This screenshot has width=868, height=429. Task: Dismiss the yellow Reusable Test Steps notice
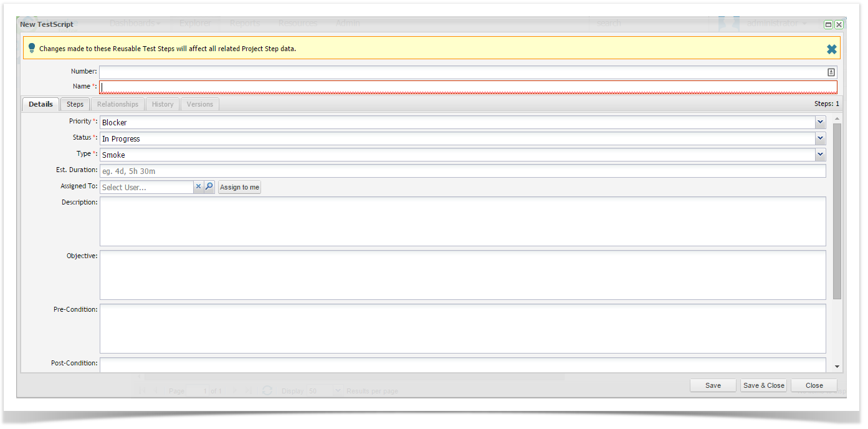pos(831,49)
